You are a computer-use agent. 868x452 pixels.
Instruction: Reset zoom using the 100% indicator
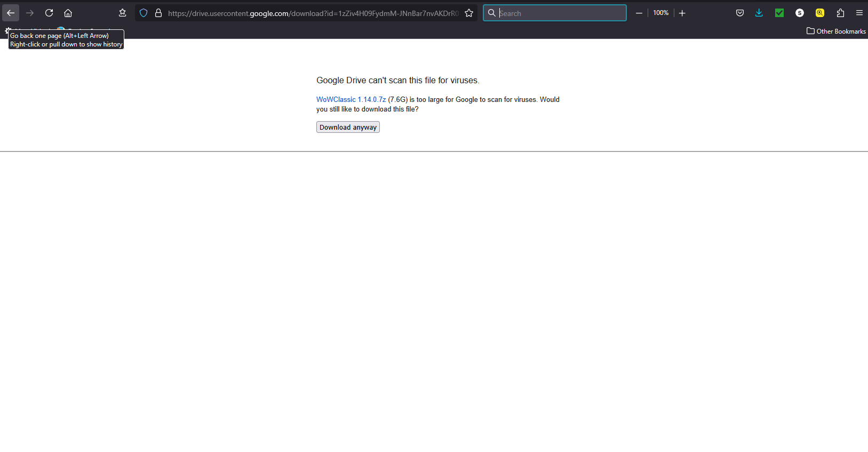(x=660, y=13)
